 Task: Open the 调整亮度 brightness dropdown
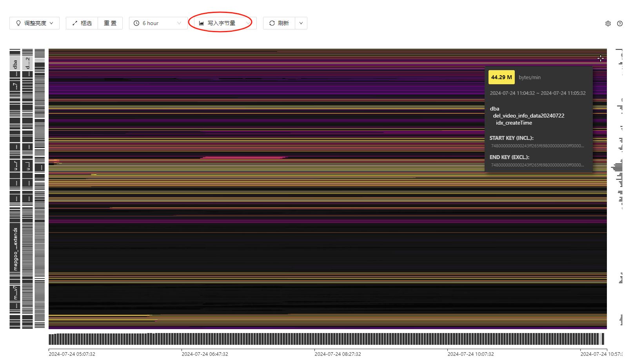pyautogui.click(x=35, y=23)
